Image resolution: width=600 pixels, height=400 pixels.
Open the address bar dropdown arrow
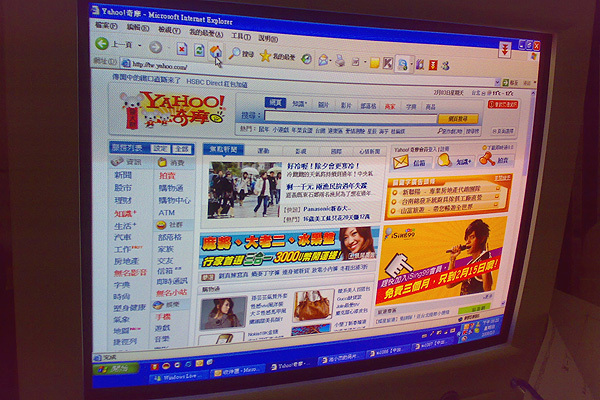coord(497,82)
